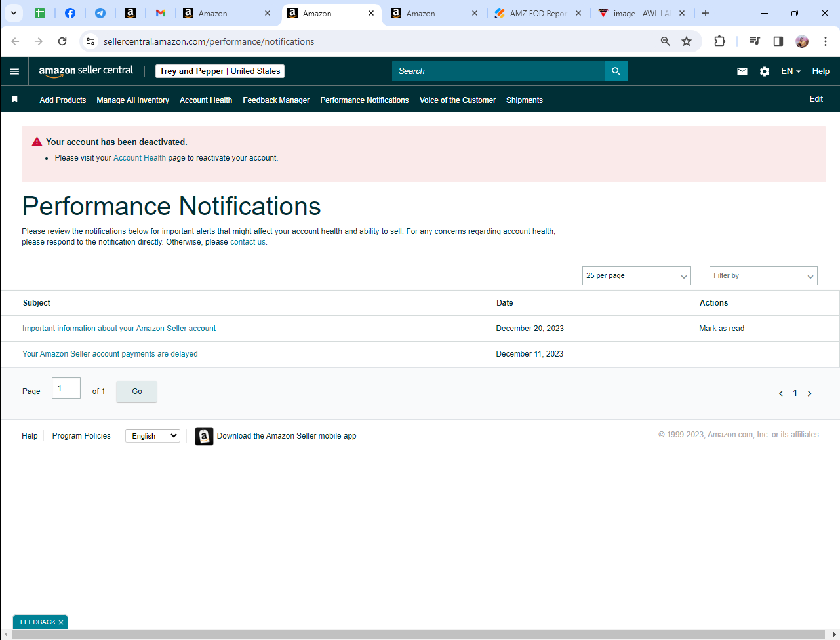Image resolution: width=840 pixels, height=640 pixels.
Task: Open the Seller Central hamburger menu
Action: [14, 71]
